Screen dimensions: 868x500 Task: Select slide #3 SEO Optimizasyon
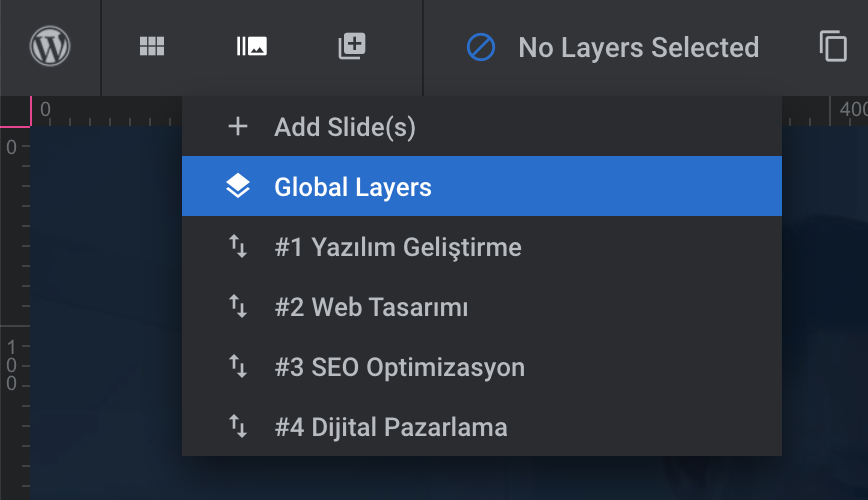[399, 367]
